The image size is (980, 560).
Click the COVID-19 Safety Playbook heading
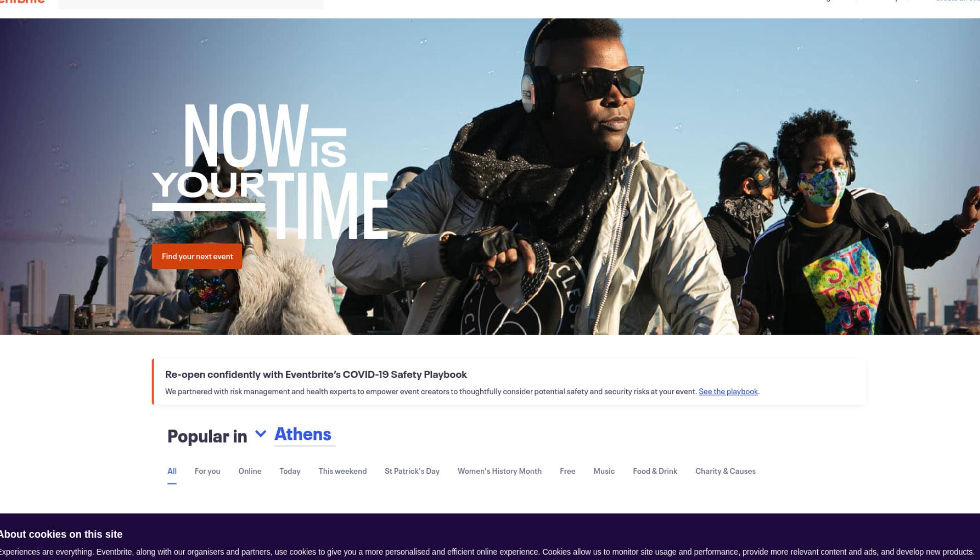tap(316, 375)
